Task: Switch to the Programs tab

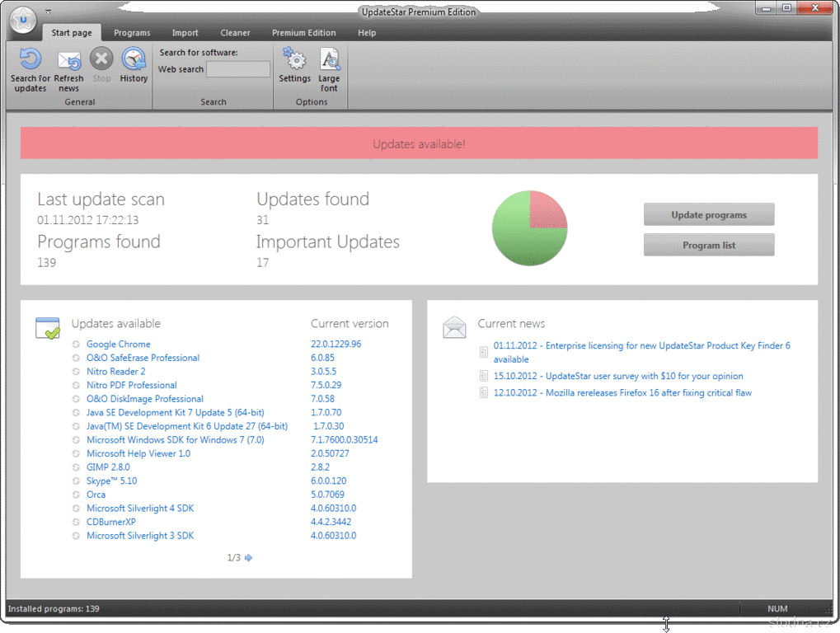Action: coord(132,33)
